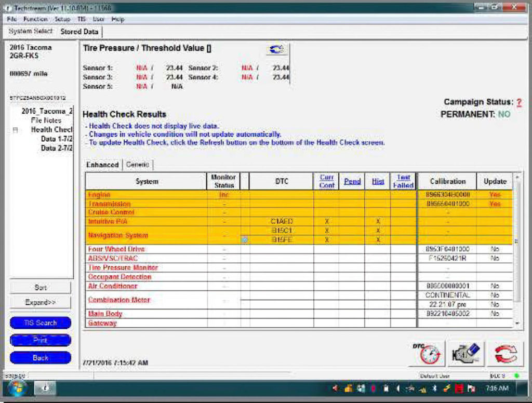Image resolution: width=532 pixels, height=403 pixels.
Task: Open the Navigation System link
Action: [118, 235]
